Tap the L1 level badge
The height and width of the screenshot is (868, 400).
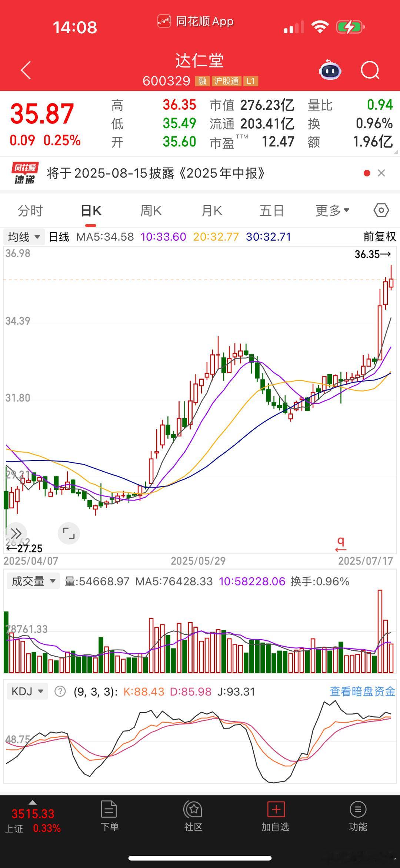(x=251, y=81)
